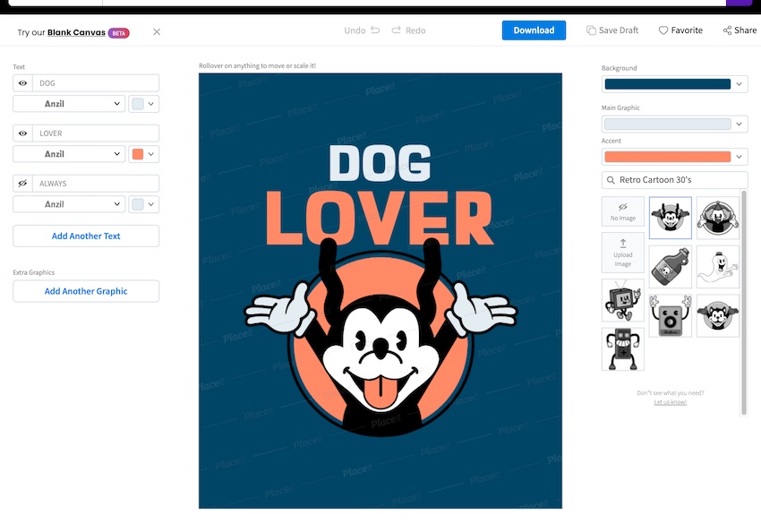This screenshot has height=532, width=761.
Task: Toggle visibility of LOVER text
Action: (22, 133)
